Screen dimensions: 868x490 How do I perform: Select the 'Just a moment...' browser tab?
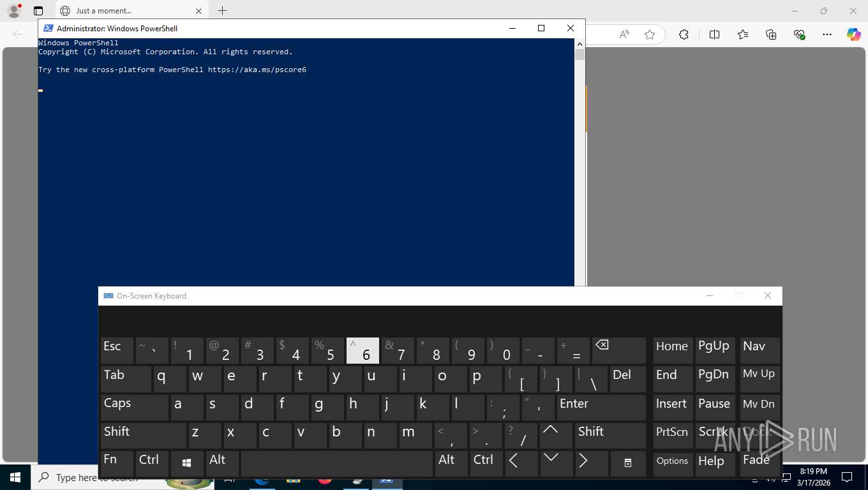[131, 11]
